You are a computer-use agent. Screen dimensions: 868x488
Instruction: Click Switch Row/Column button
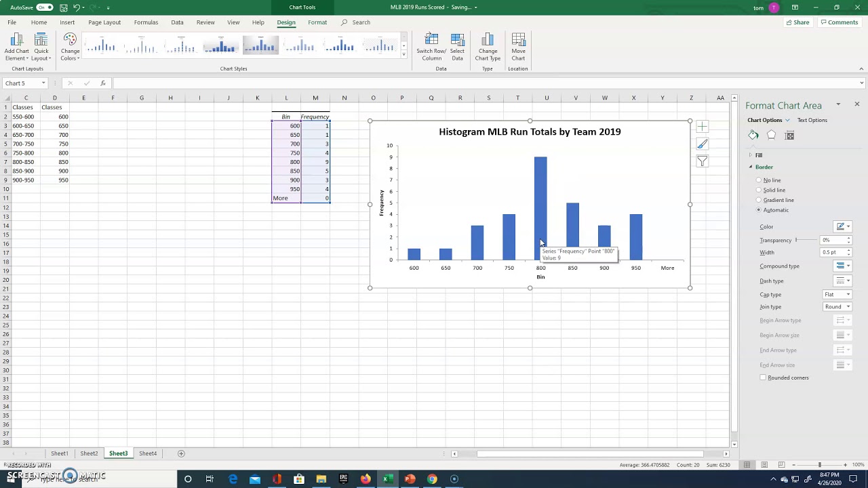(431, 47)
